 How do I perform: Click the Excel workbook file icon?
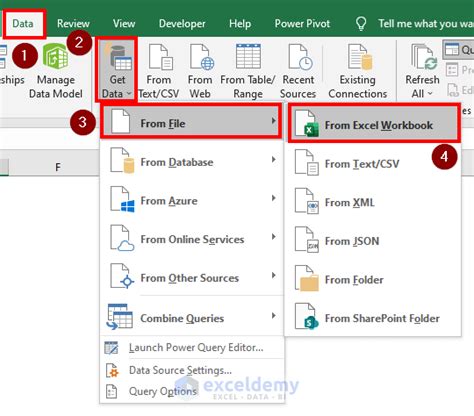(x=307, y=124)
